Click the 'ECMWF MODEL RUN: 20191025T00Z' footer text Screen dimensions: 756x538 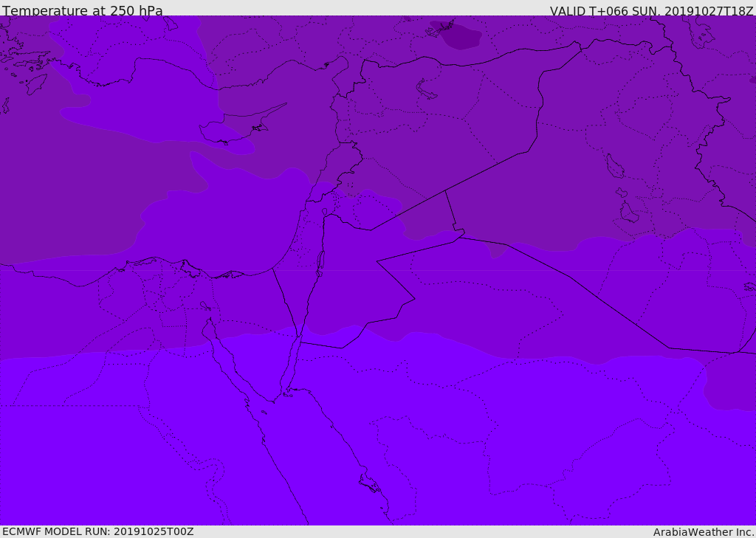98,531
